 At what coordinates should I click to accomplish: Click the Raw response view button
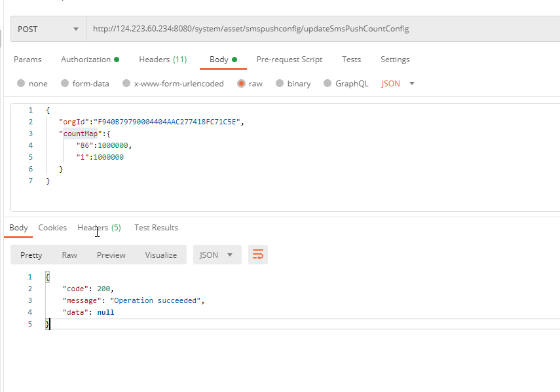[69, 255]
